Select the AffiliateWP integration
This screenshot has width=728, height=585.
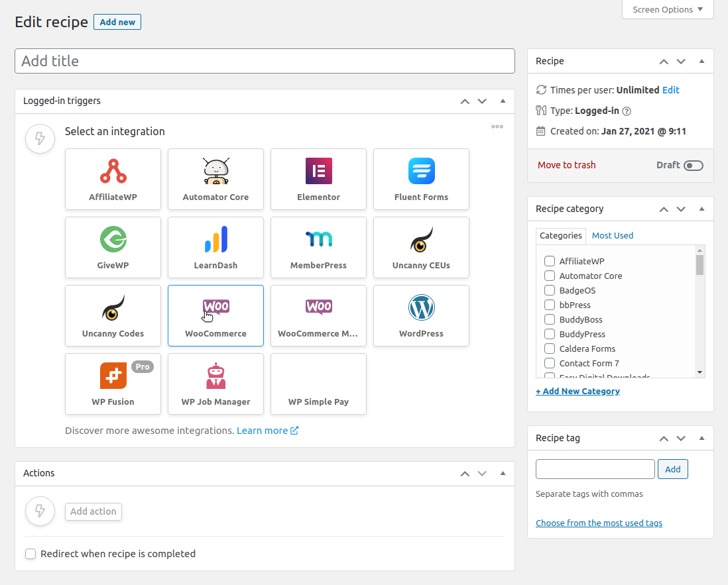tap(113, 179)
